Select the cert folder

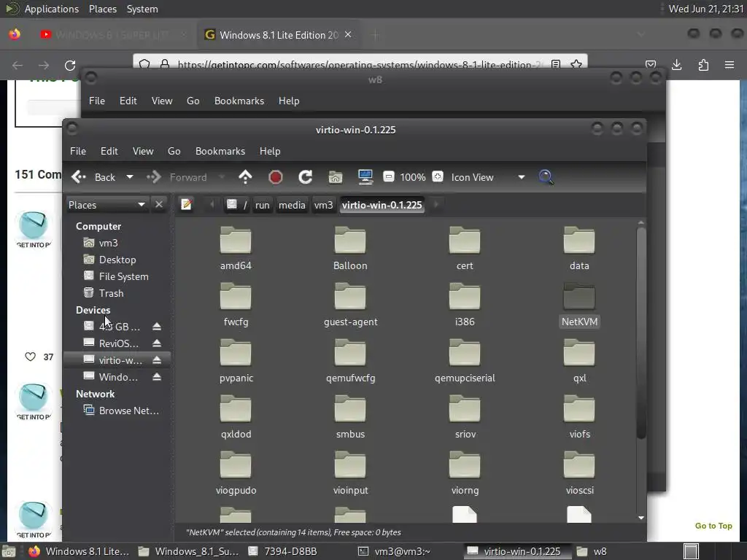point(465,248)
